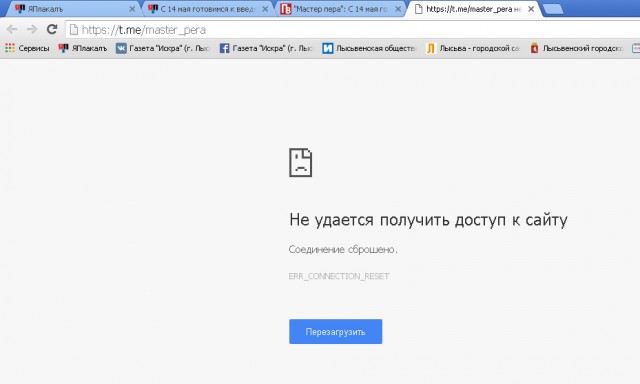
Task: Click the orange Л icon bookmark
Action: point(431,48)
